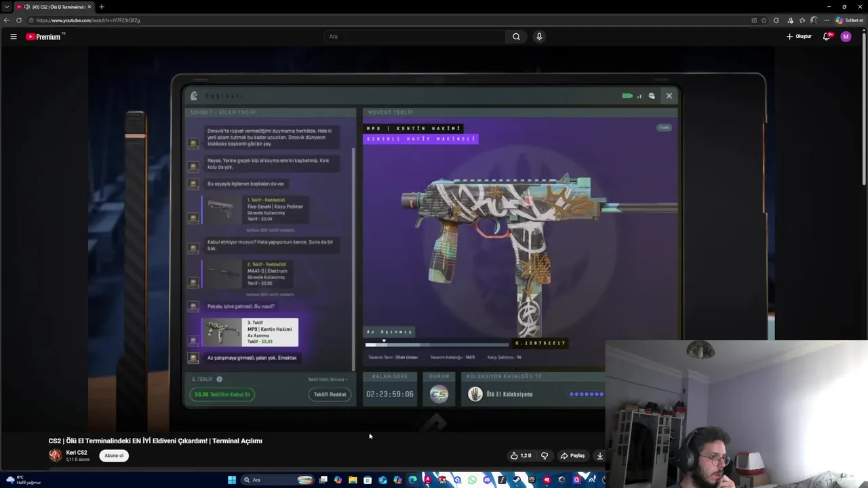Open browser profile picture
The width and height of the screenshot is (868, 488).
point(814,20)
